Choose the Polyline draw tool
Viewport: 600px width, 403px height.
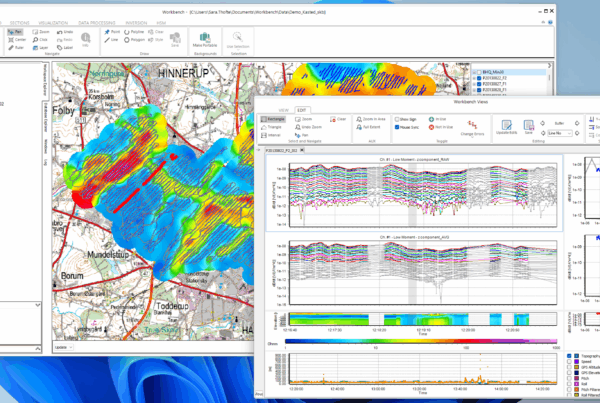[x=134, y=32]
